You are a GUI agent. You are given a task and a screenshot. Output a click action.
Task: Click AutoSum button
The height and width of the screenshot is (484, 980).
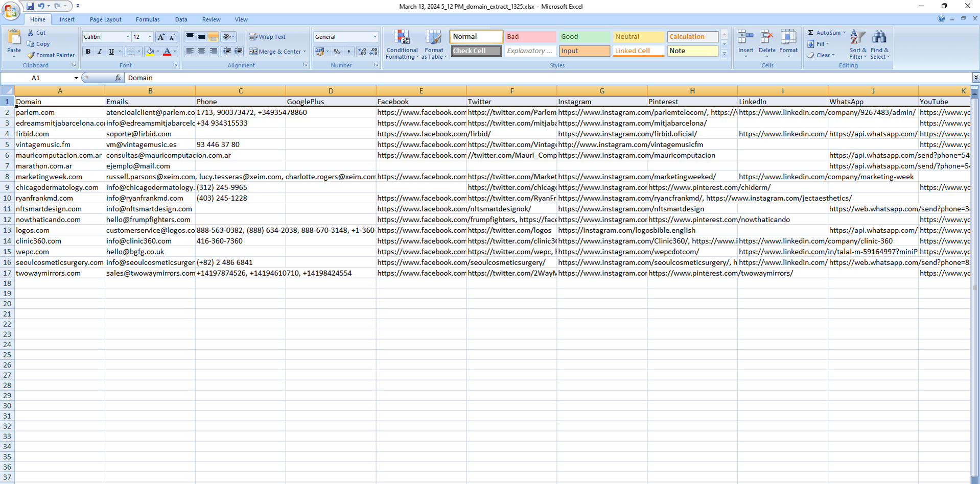pos(824,33)
